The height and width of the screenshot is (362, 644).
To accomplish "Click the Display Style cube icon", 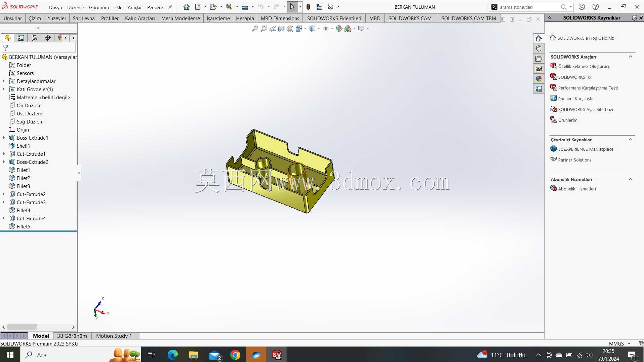I will (312, 29).
